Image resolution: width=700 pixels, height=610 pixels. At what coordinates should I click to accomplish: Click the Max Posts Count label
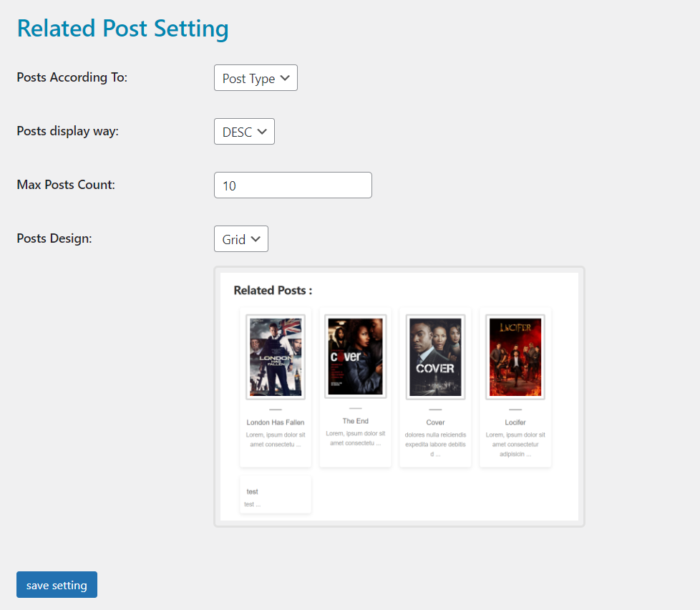pyautogui.click(x=66, y=185)
